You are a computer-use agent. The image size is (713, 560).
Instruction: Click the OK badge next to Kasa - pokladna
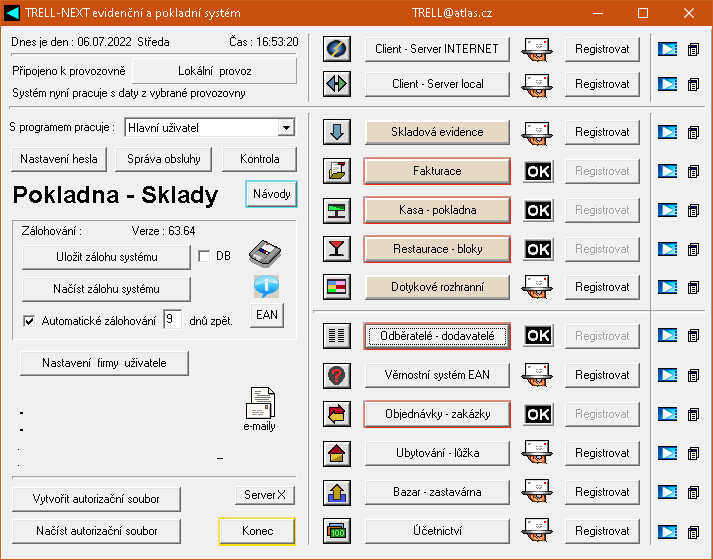point(538,210)
